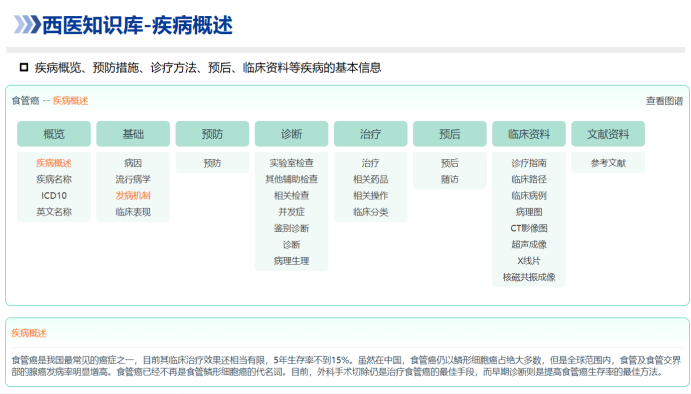Select the 治疗 category header button

pos(370,134)
